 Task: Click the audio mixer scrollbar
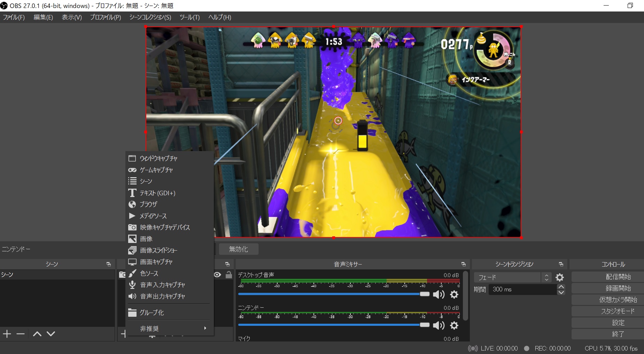(x=466, y=296)
